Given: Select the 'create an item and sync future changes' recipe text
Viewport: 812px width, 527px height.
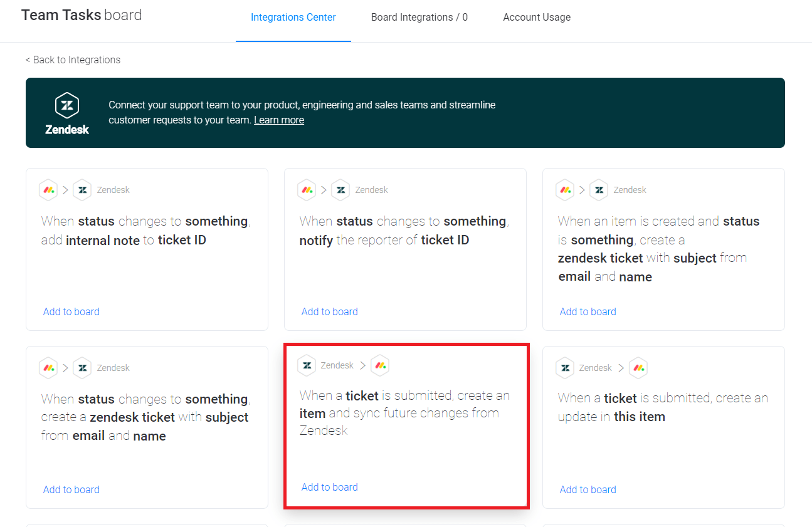Looking at the screenshot, I should [x=404, y=413].
